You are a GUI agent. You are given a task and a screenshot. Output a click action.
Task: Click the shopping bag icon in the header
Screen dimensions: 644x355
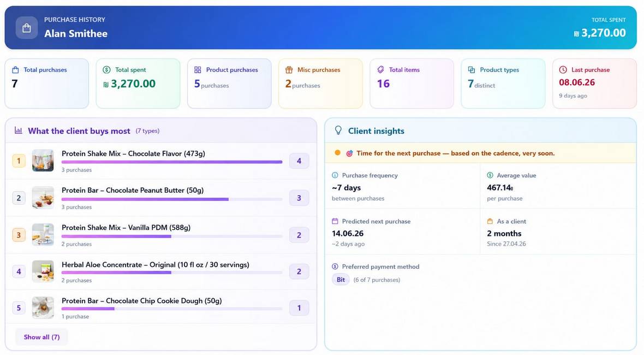click(27, 28)
